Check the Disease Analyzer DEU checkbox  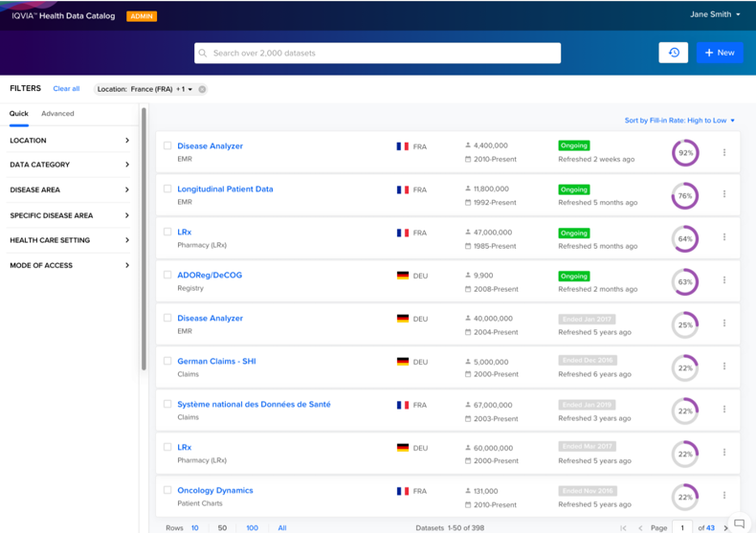click(167, 318)
